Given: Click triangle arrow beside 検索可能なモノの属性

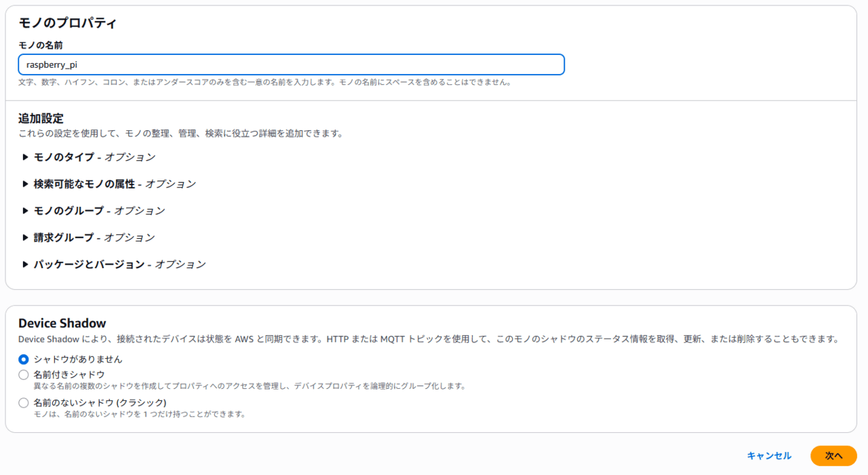Looking at the screenshot, I should 25,184.
